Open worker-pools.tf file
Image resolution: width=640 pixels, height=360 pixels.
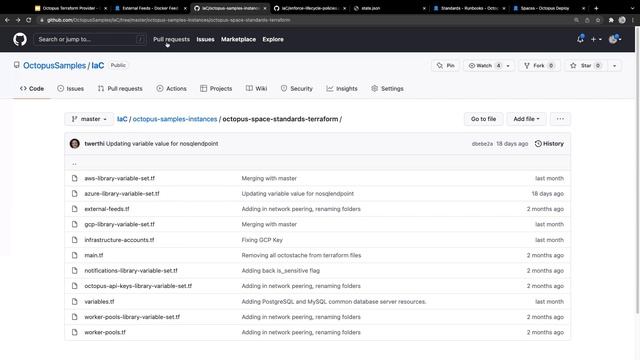point(105,332)
